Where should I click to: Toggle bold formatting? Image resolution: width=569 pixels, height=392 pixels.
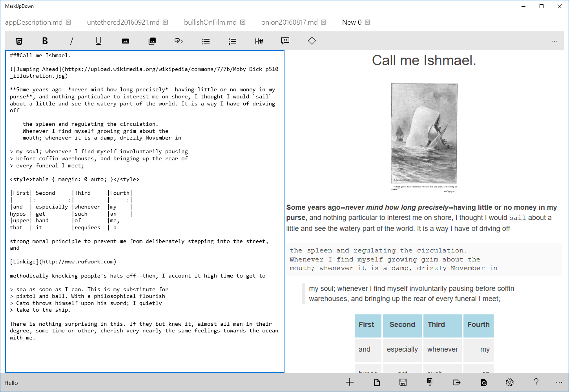pyautogui.click(x=45, y=41)
